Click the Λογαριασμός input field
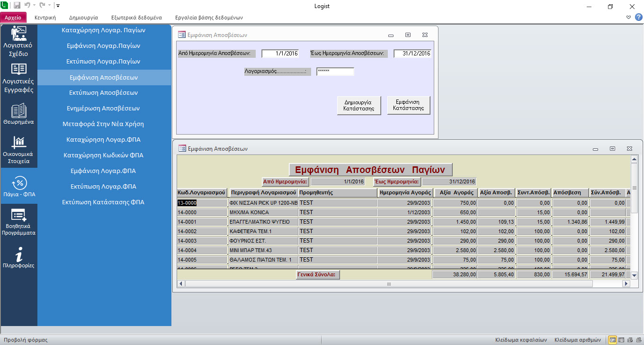The image size is (644, 345). [x=335, y=72]
